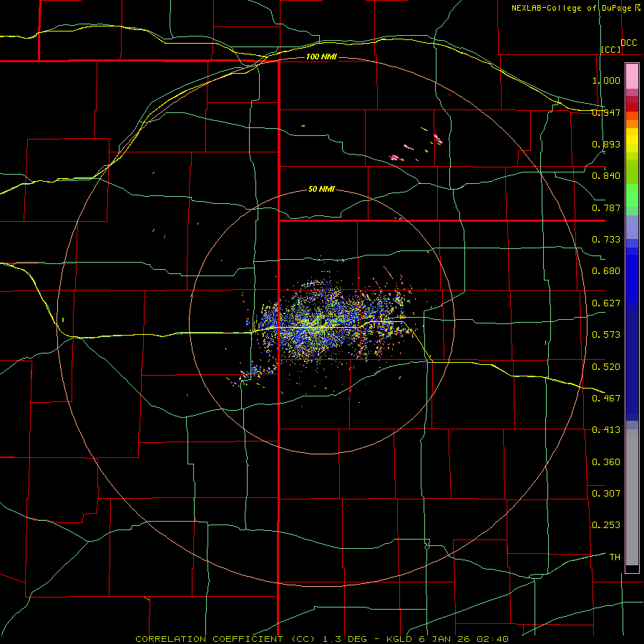Click the 0.360 legend value
644x644 pixels.
[x=606, y=462]
